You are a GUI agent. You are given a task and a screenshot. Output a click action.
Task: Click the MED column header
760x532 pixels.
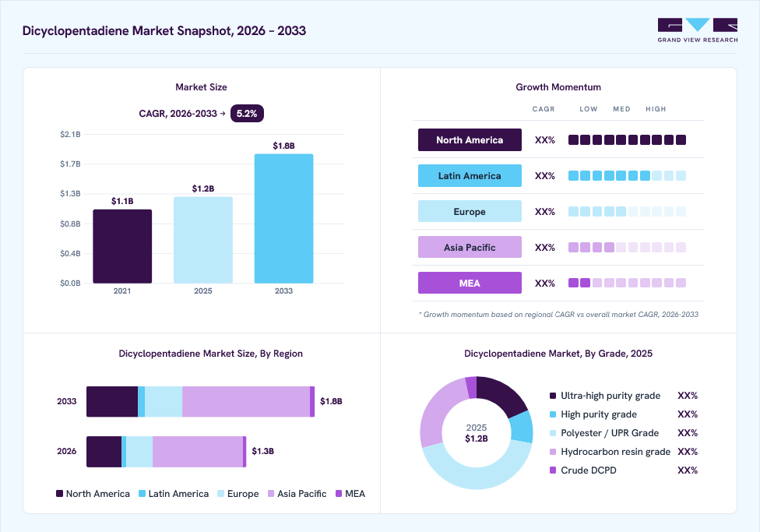[x=621, y=109]
